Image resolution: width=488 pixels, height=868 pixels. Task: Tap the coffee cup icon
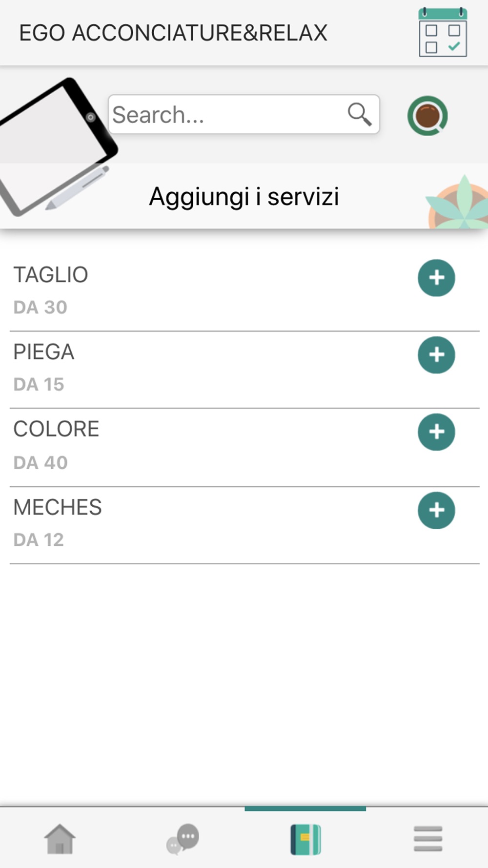pos(427,116)
